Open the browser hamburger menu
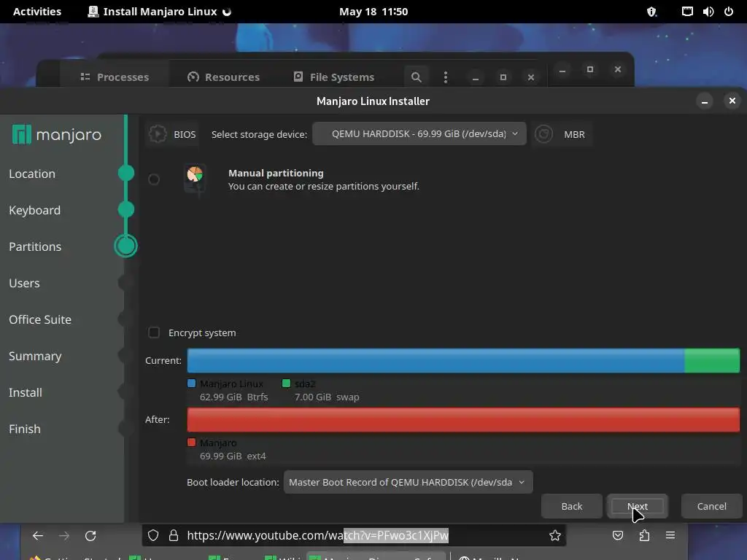Screen dimensions: 747x560 tap(670, 536)
